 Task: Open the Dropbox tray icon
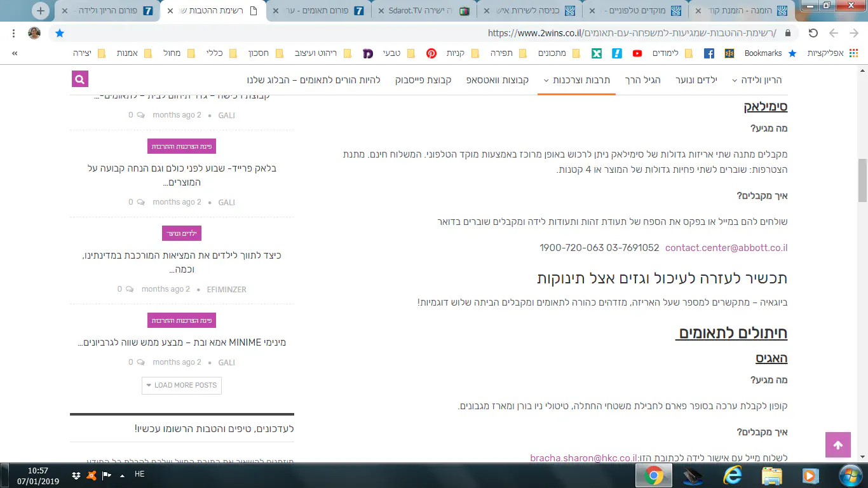pos(76,475)
